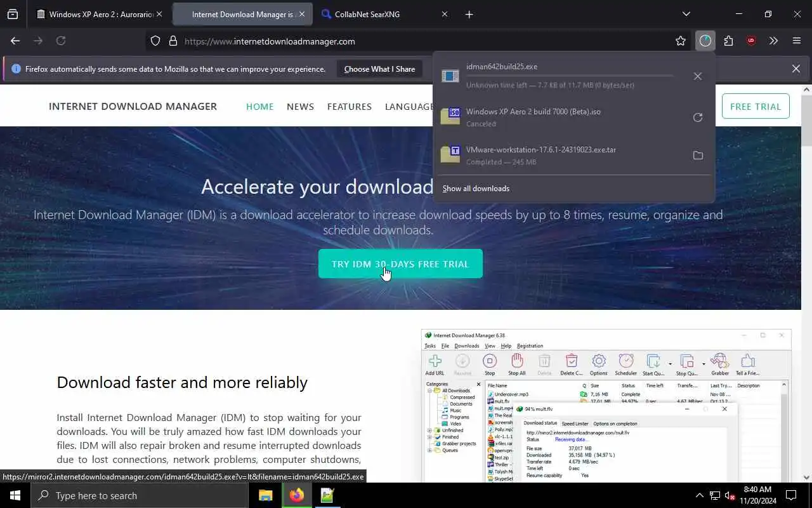Dismiss the Firefox data notification bar
Viewport: 812px width, 508px height.
coord(796,69)
